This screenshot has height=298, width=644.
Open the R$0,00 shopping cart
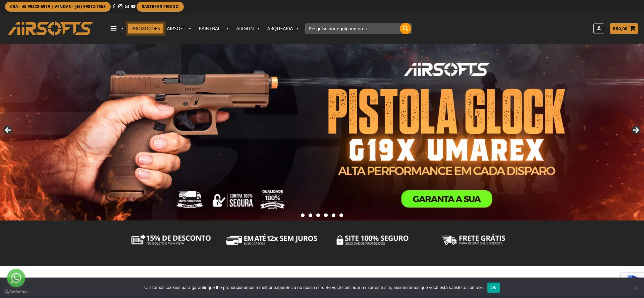pyautogui.click(x=624, y=29)
